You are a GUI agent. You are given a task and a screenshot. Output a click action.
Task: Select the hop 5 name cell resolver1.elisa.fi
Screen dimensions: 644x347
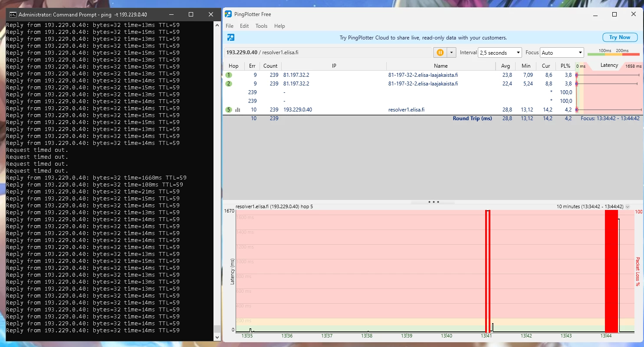[407, 110]
